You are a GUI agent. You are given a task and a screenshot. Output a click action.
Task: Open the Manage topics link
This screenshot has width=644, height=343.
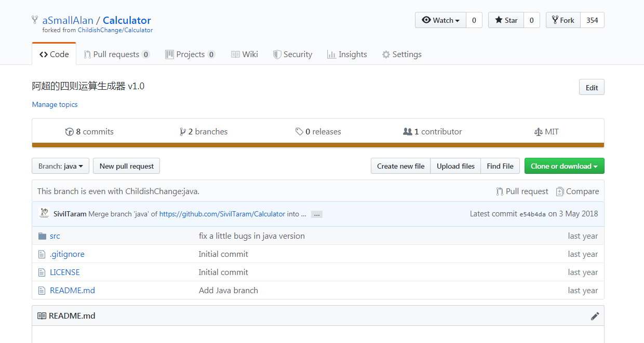click(55, 104)
